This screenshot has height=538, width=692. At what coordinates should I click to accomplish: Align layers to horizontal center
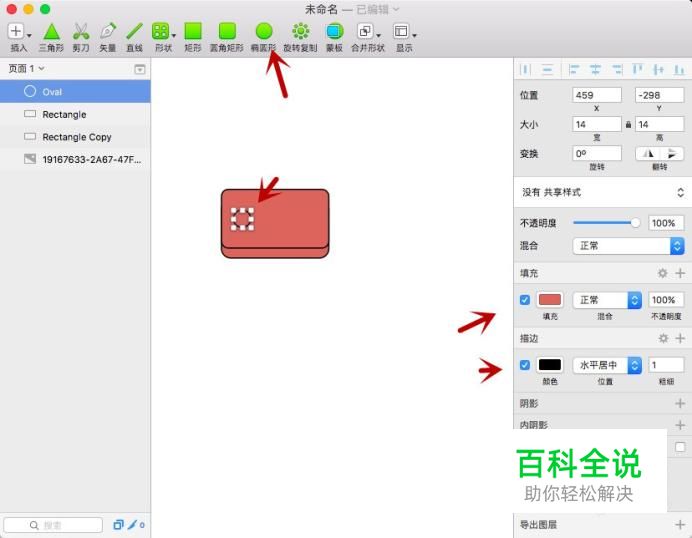pos(595,69)
